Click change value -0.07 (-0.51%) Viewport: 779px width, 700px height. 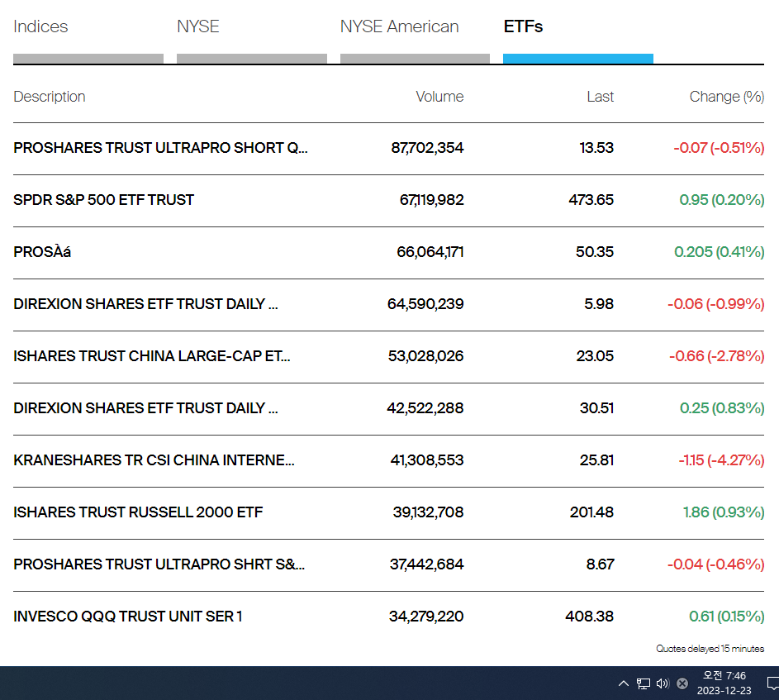tap(719, 148)
